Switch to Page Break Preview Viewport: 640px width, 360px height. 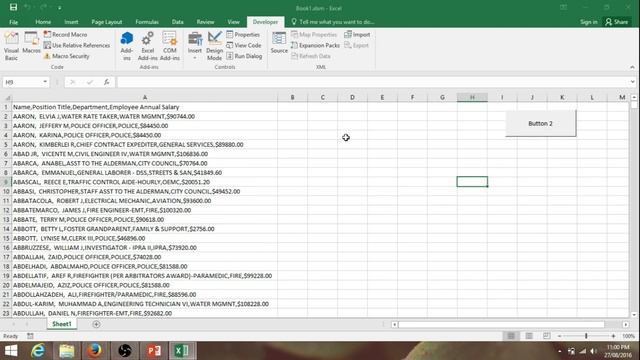547,336
